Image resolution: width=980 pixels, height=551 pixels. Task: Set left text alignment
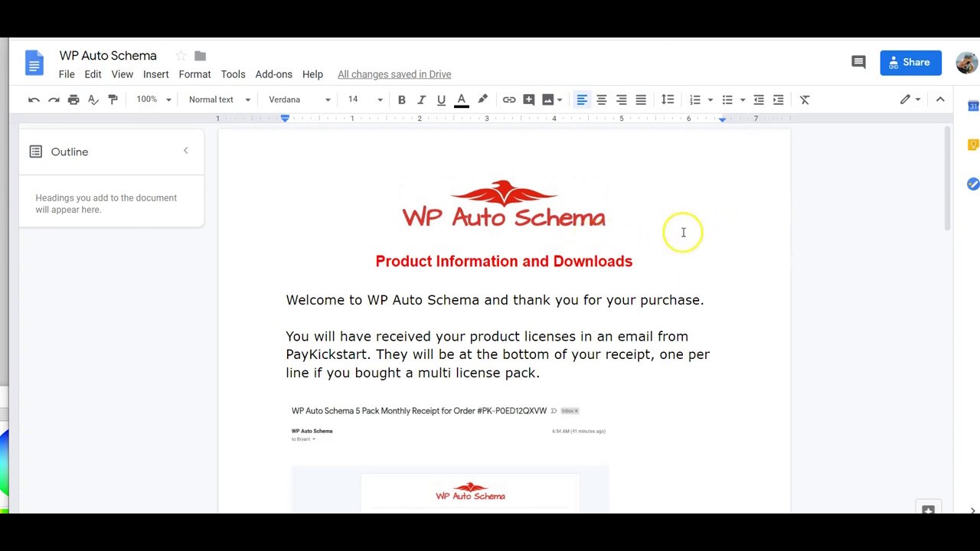582,99
